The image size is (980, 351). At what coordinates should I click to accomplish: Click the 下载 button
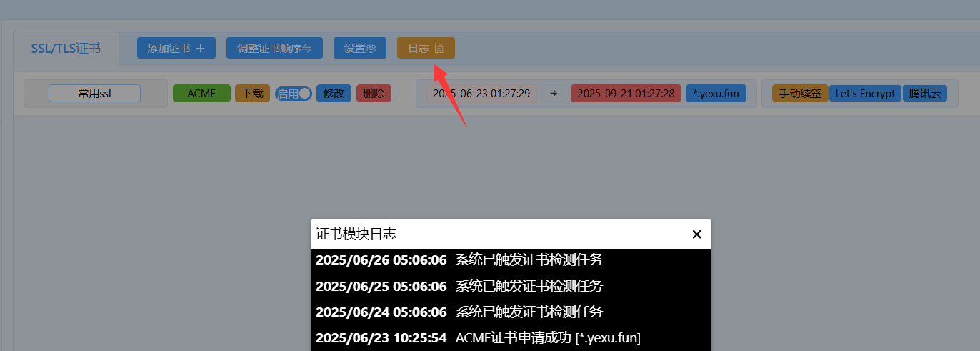coord(253,94)
